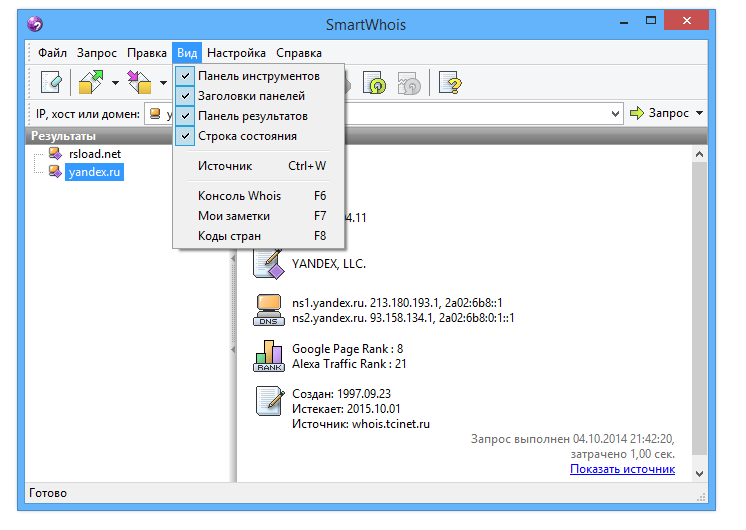Click the status bar resize grip

pos(701,497)
